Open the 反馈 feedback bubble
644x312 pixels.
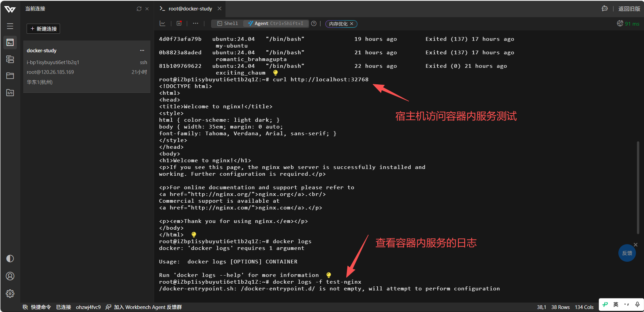click(x=627, y=253)
